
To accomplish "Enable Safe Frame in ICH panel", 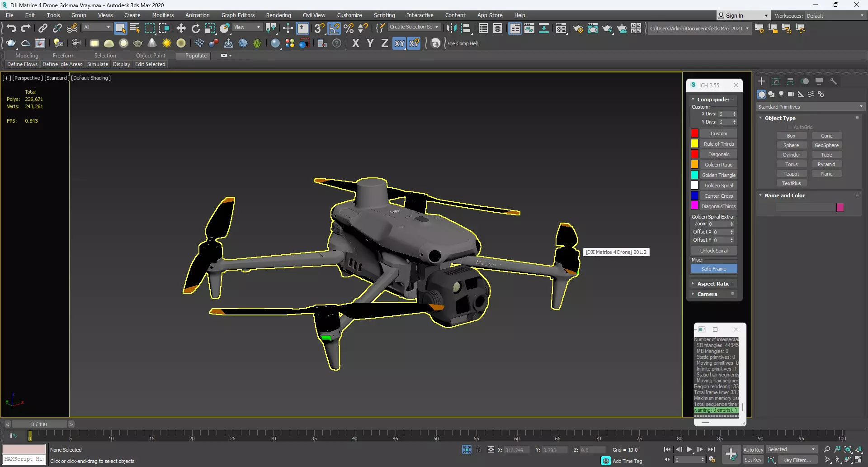I will (x=714, y=269).
